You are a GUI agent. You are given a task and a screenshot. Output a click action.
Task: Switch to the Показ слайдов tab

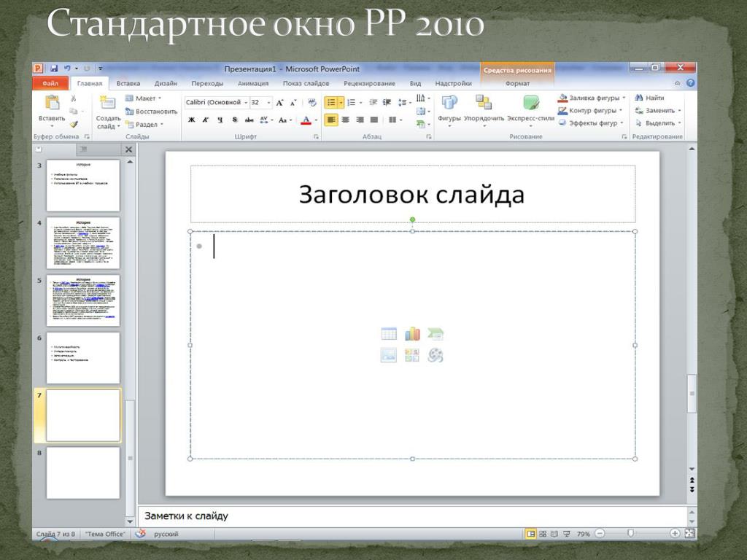pos(306,83)
